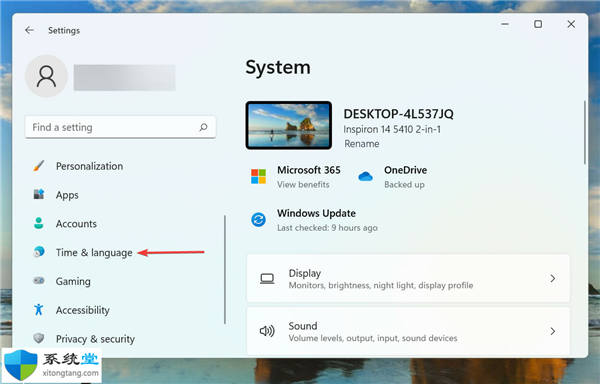This screenshot has width=600, height=384.
Task: Open Accessibility settings
Action: [83, 310]
